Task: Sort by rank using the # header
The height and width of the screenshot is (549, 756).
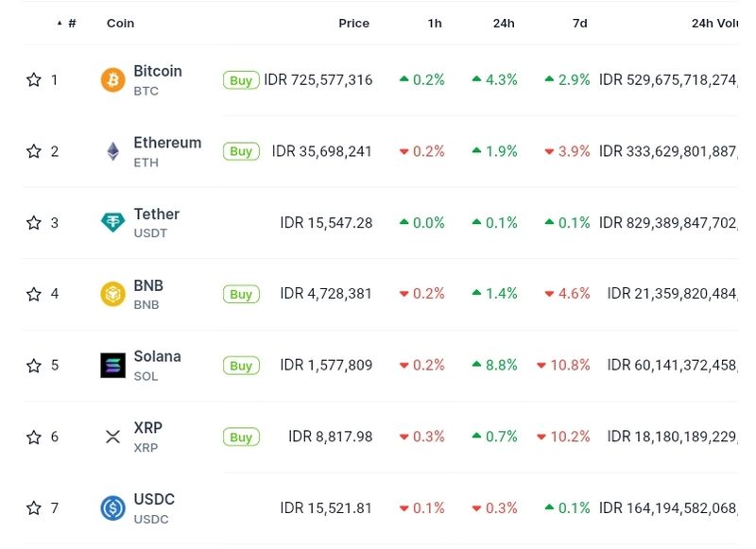Action: pyautogui.click(x=71, y=23)
